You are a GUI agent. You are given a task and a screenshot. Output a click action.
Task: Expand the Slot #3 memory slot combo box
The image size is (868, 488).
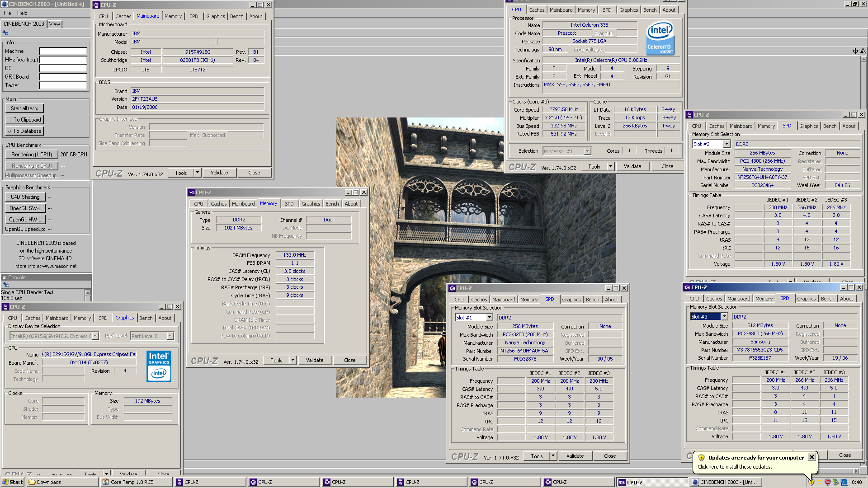(x=724, y=317)
